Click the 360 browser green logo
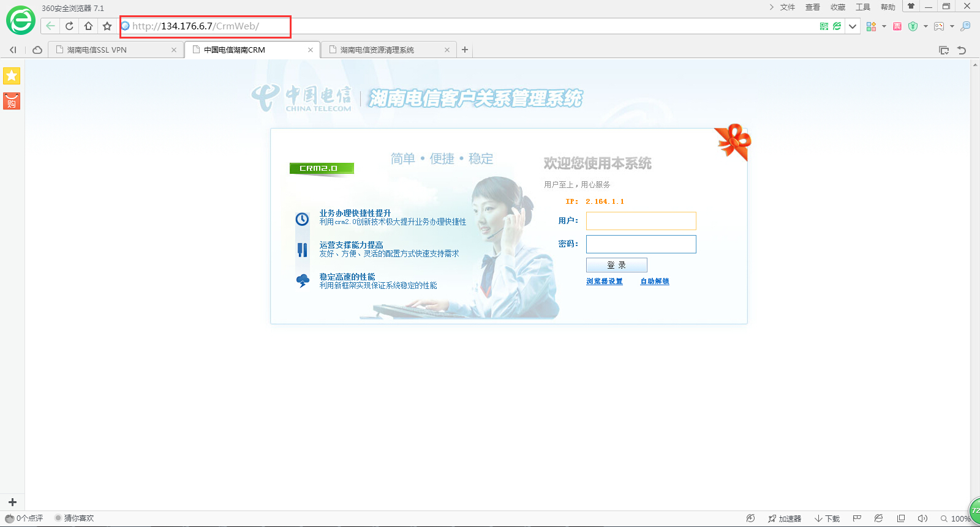The height and width of the screenshot is (527, 980). (20, 20)
